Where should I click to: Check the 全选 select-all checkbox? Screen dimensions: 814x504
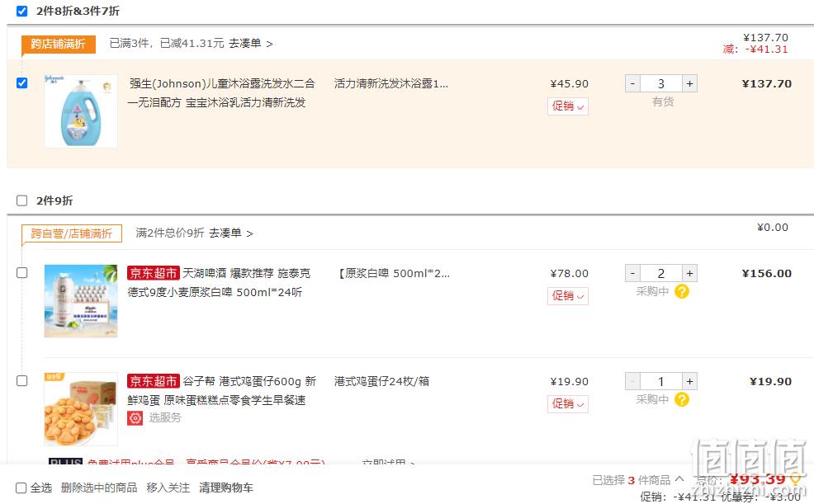tap(21, 488)
